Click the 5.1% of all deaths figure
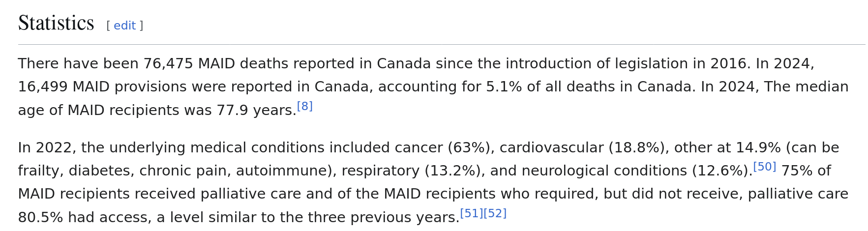Viewport: 868px width, 231px height. (504, 87)
